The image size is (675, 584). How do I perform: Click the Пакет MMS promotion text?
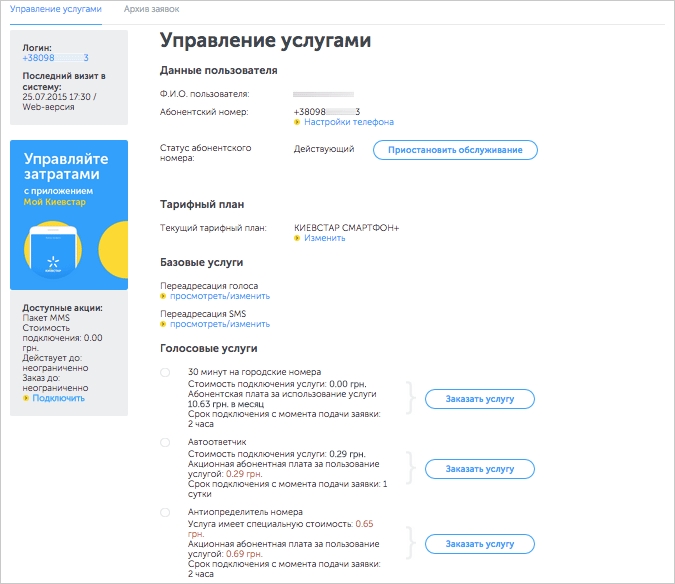coord(46,318)
